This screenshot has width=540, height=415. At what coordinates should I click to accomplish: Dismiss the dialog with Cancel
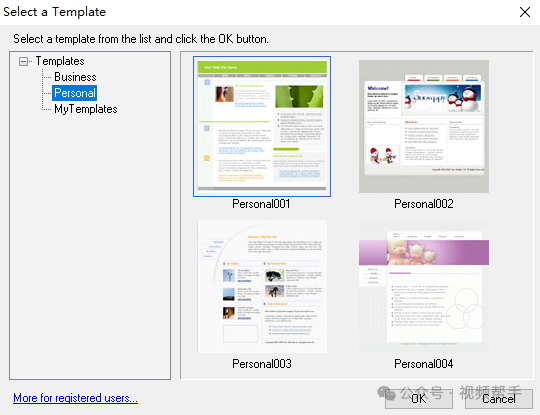[x=499, y=399]
